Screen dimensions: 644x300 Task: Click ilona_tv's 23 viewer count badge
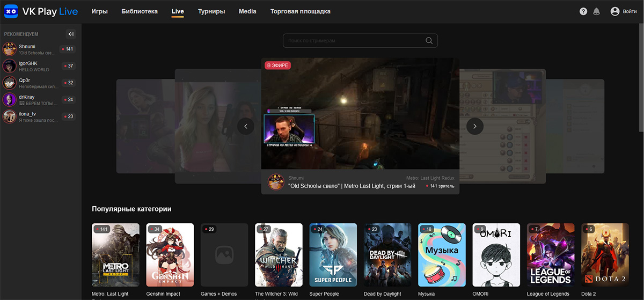point(68,116)
